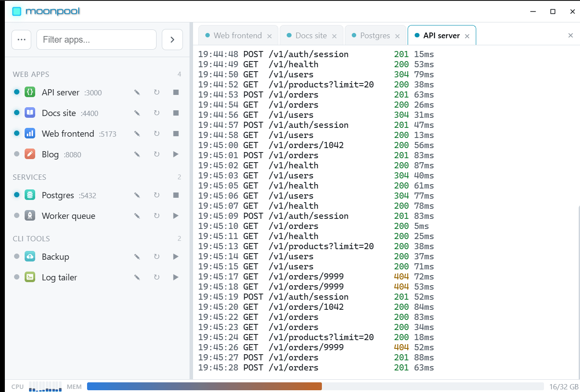Select Postgres in the Services list
Image resolution: width=580 pixels, height=392 pixels.
coord(97,195)
